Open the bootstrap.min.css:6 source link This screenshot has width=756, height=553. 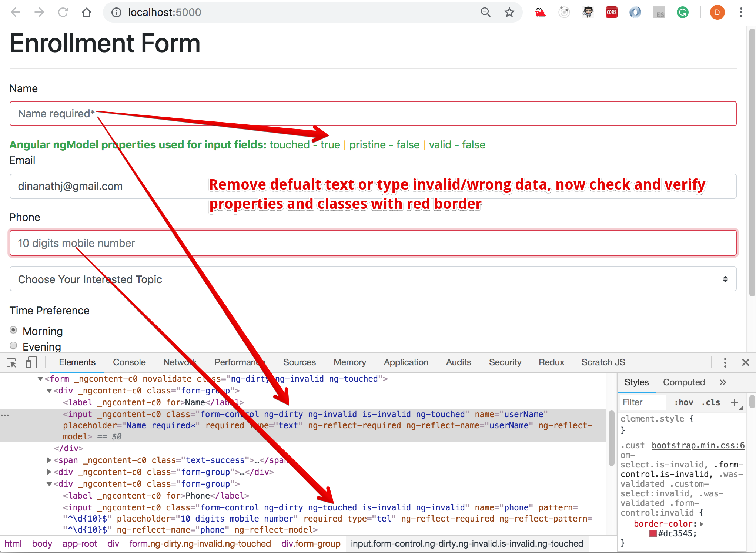tap(698, 445)
